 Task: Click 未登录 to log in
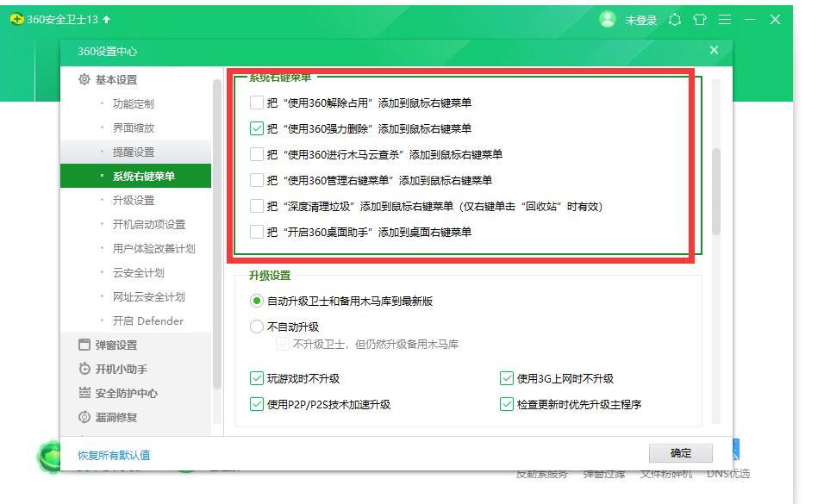point(640,20)
